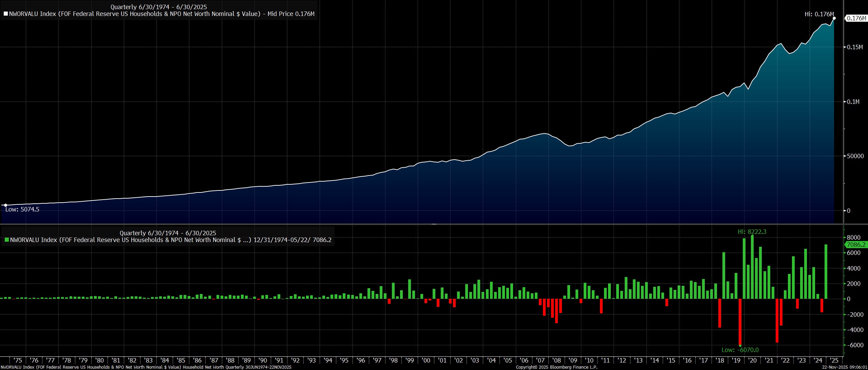Viewport: 868px width, 370px height.
Task: Click the '08 year label on time axis
Action: (x=556, y=360)
